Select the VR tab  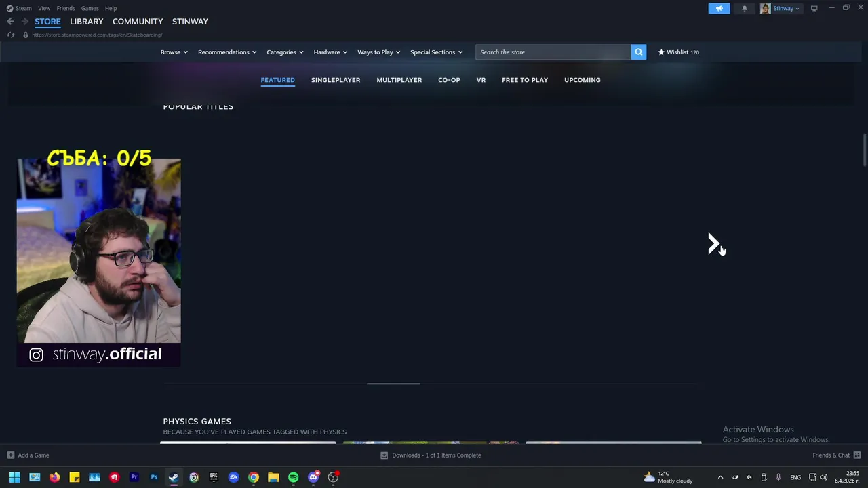pyautogui.click(x=481, y=80)
